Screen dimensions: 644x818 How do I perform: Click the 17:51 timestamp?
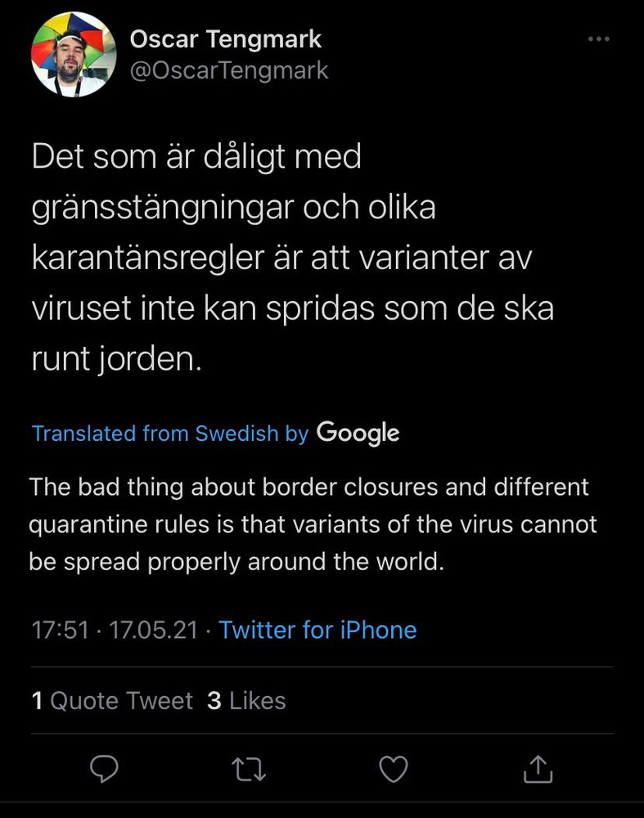[x=60, y=630]
